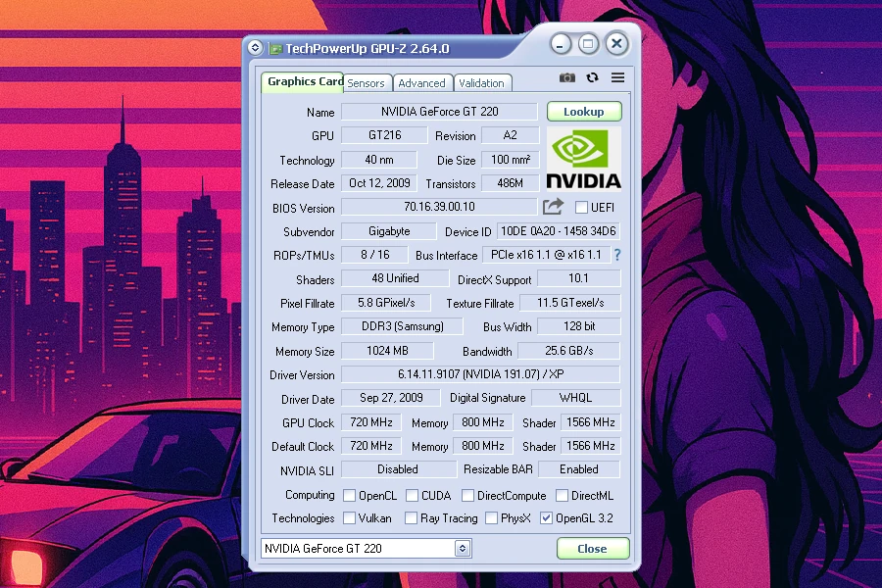Click the Driver Version field

point(480,374)
